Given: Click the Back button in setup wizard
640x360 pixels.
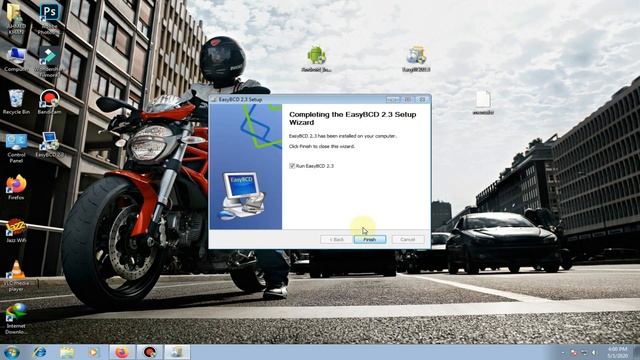Looking at the screenshot, I should tap(337, 240).
